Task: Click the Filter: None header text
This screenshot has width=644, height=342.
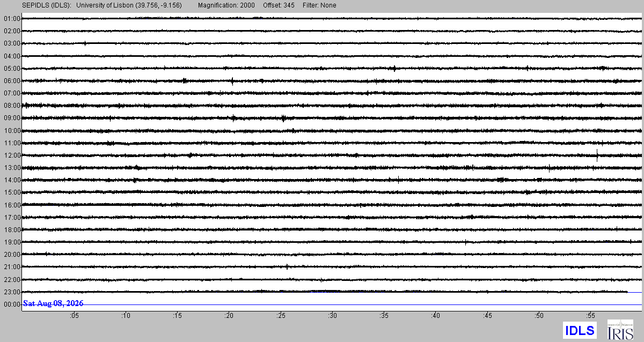Action: click(319, 5)
